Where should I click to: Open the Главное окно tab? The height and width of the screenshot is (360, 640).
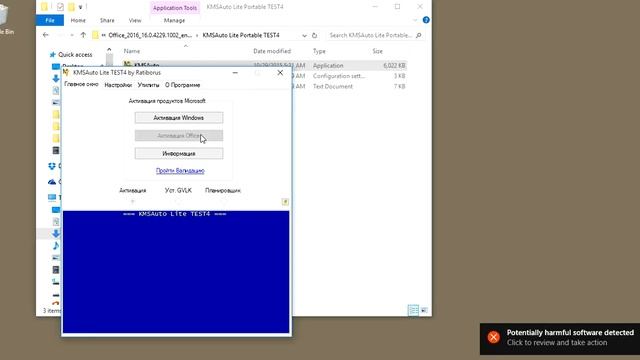[x=81, y=84]
